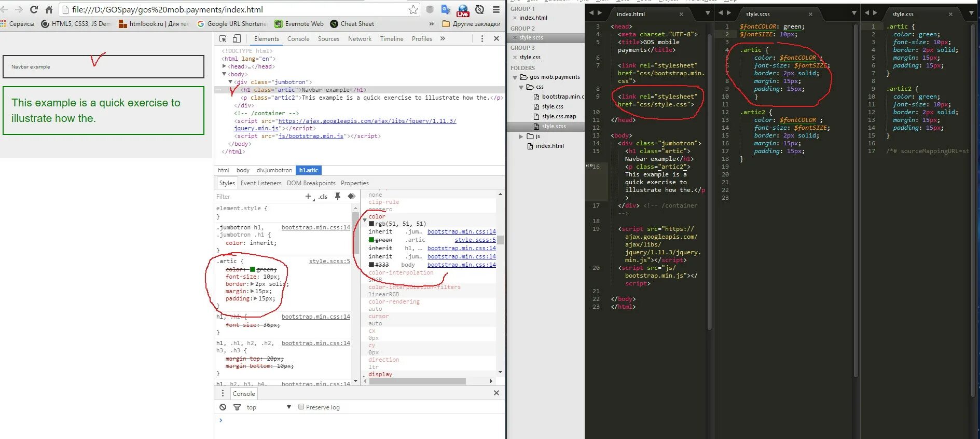Screen dimensions: 980x439
Task: Add new style rule plus icon
Action: tap(308, 196)
